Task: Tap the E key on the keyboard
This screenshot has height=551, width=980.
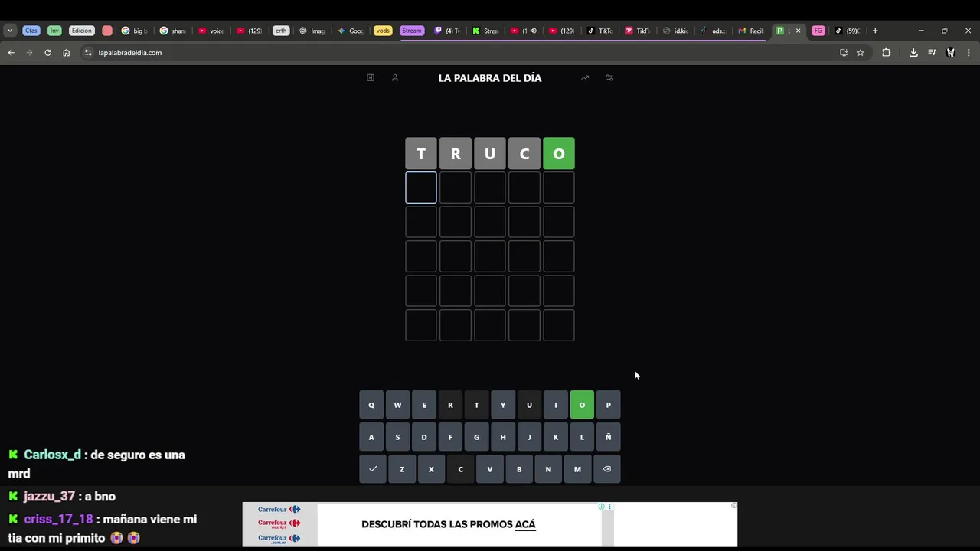Action: click(424, 405)
